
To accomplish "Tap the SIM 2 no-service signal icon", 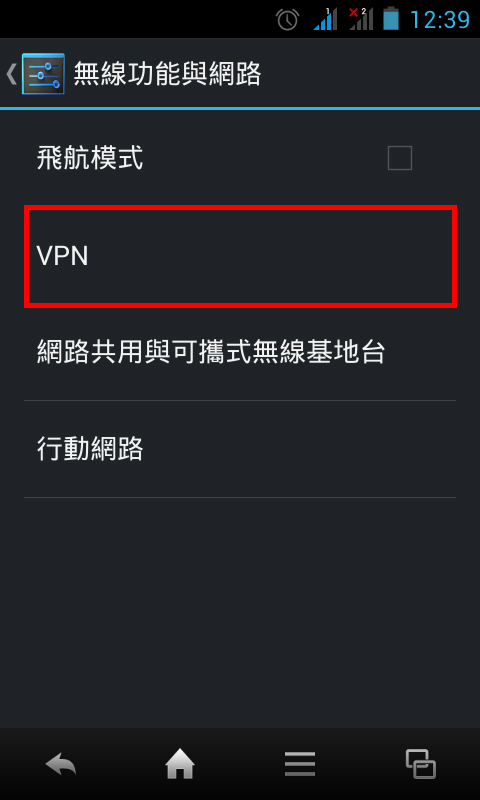I will [361, 19].
